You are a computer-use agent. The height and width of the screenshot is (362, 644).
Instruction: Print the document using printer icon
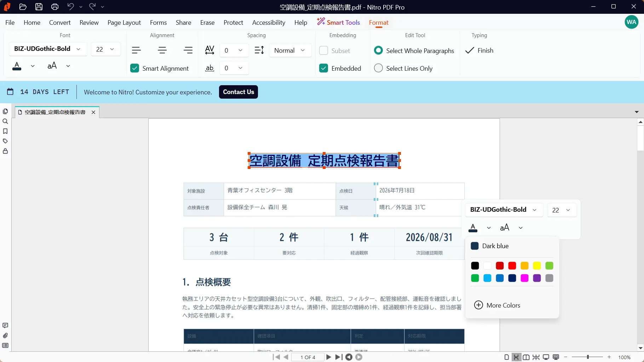(55, 7)
